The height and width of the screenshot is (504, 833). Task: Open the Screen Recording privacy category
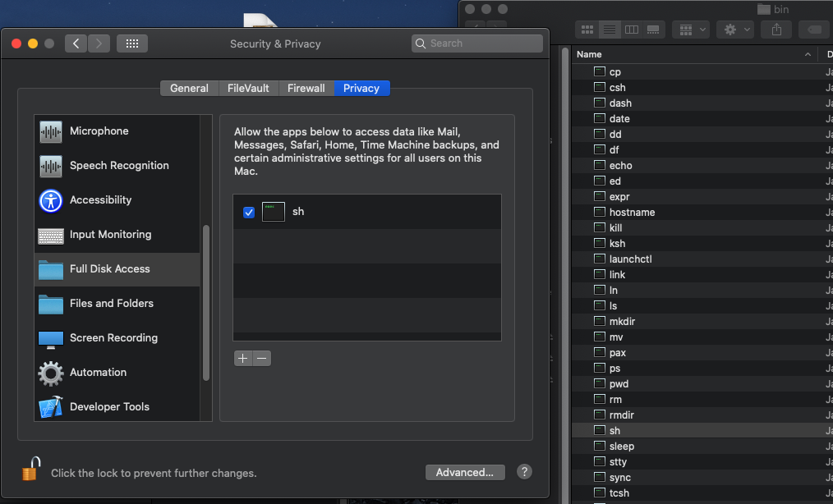[113, 338]
